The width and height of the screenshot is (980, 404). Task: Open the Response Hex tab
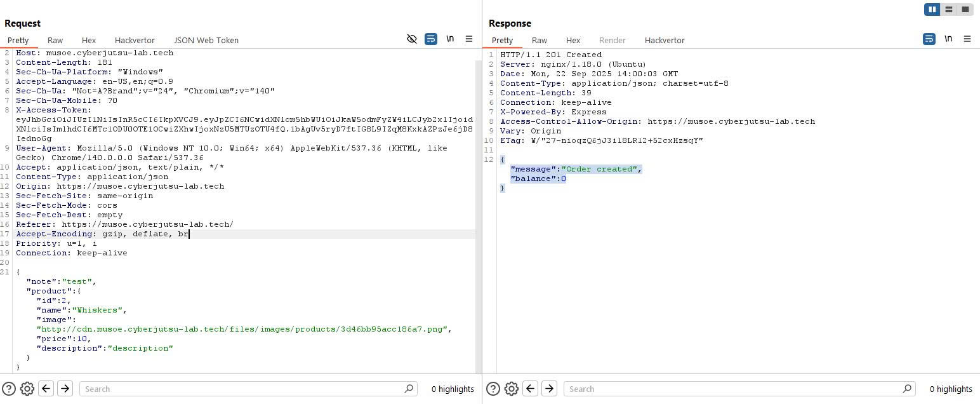(573, 40)
